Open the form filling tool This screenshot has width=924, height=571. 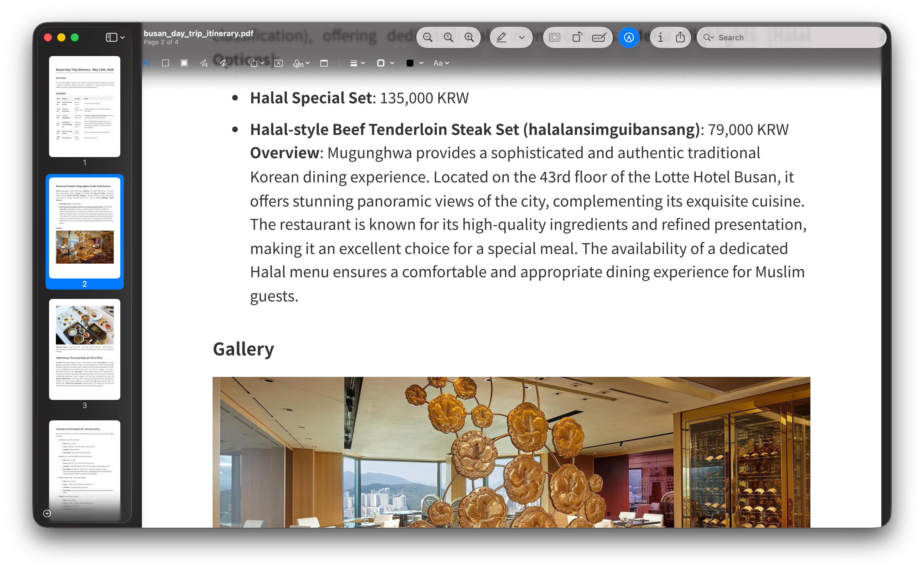click(x=599, y=37)
